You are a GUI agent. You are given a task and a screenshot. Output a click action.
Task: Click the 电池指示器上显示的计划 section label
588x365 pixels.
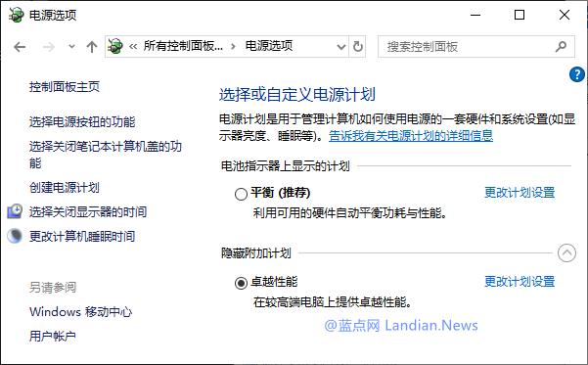tap(286, 165)
